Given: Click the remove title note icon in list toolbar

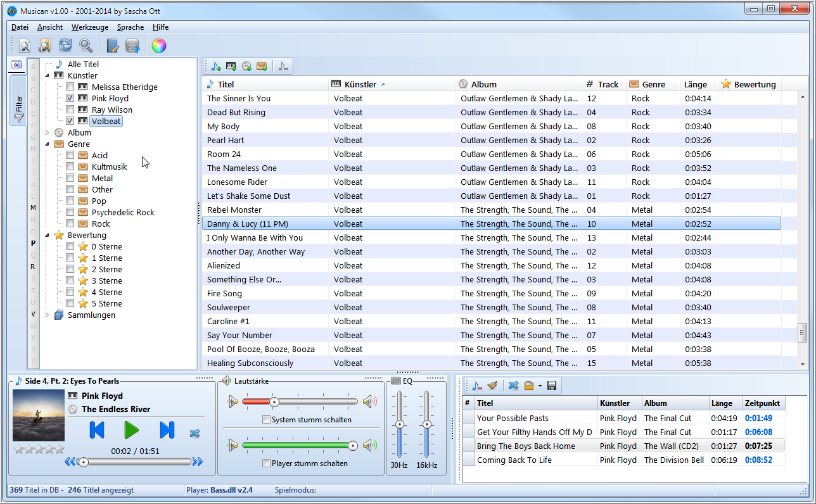Looking at the screenshot, I should click(283, 66).
